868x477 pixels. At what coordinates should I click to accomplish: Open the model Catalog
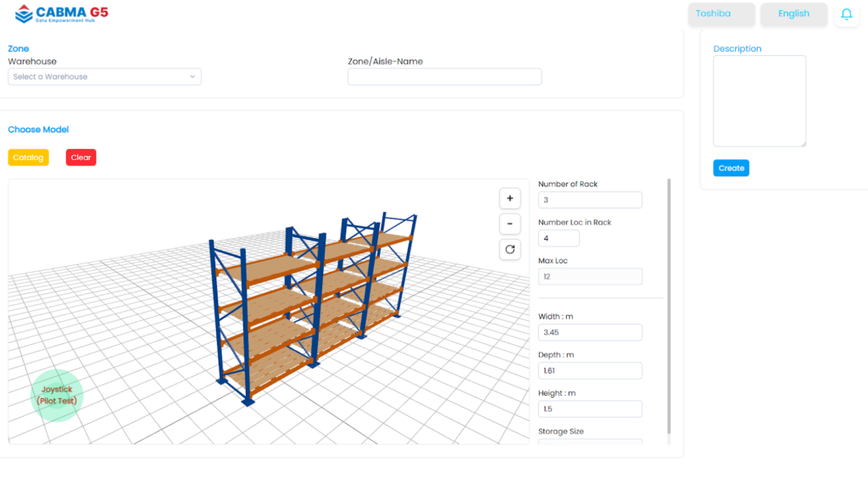pyautogui.click(x=28, y=158)
